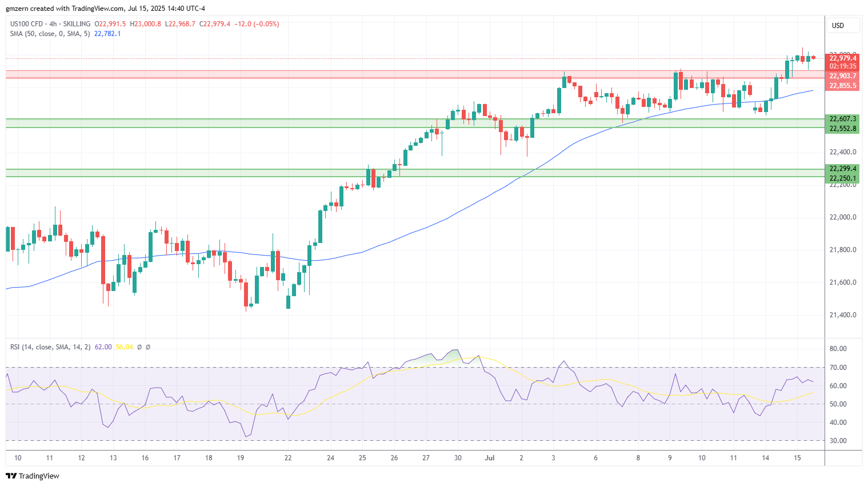
Task: Click the countdown timer 02:19:35
Action: 843,66
